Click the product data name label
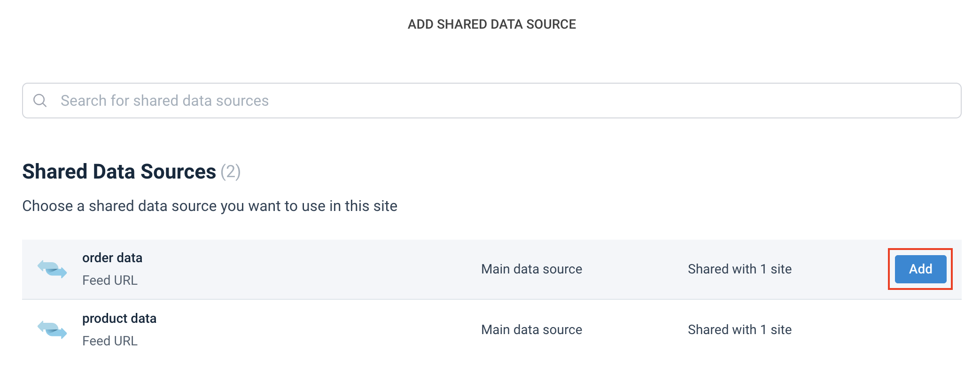Screen dimensions: 980x390 pyautogui.click(x=119, y=318)
